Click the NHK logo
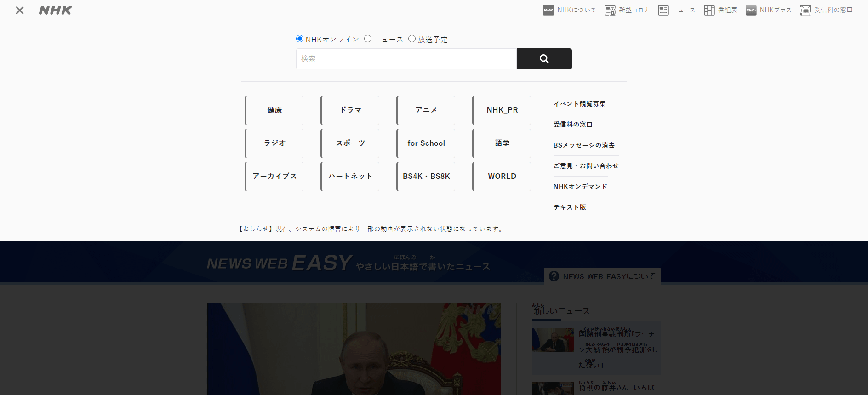Image resolution: width=868 pixels, height=395 pixels. coord(55,10)
